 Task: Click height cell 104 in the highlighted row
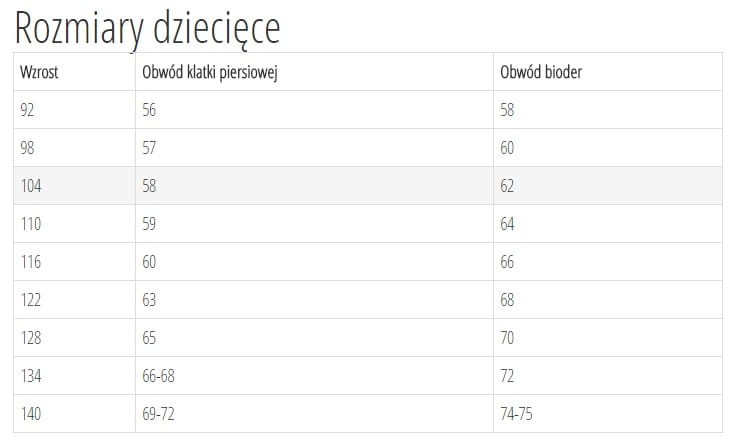click(x=31, y=186)
